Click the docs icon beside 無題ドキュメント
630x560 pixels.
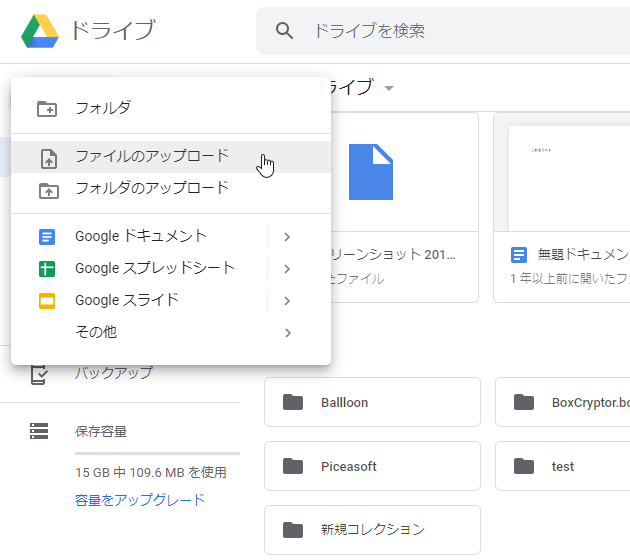[x=519, y=255]
